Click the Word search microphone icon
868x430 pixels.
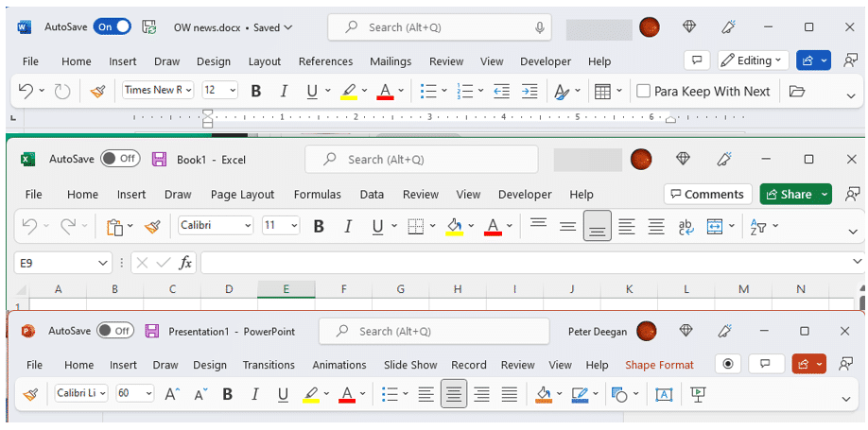[x=540, y=27]
